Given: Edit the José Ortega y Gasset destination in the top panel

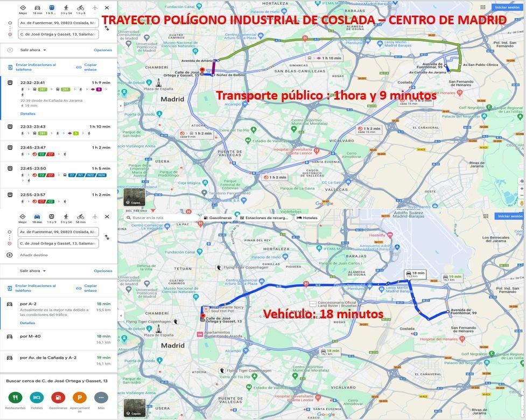Looking at the screenshot, I should point(58,34).
